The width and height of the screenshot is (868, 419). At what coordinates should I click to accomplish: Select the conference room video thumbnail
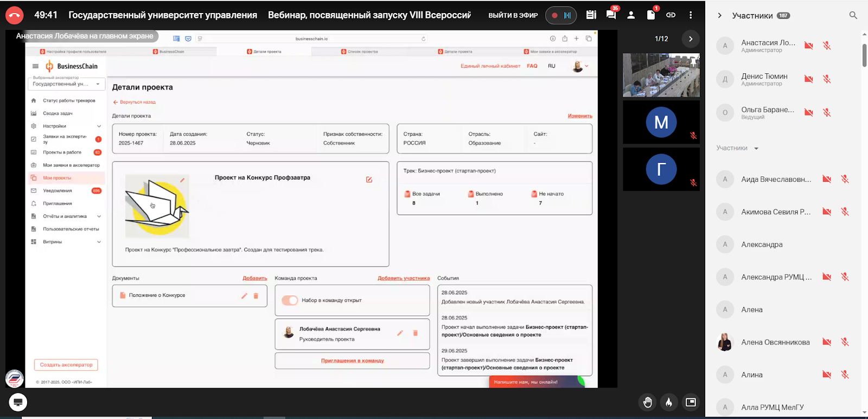point(661,75)
